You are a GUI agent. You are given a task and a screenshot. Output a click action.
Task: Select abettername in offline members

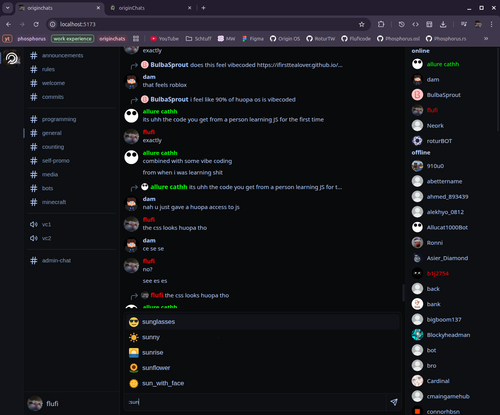point(452,181)
